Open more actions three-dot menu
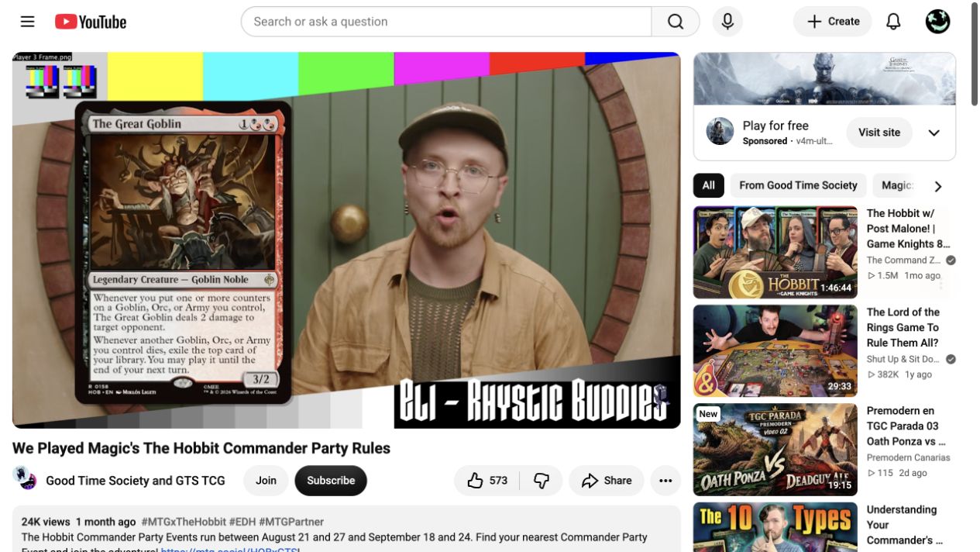Screen dimensions: 980x552 click(x=665, y=481)
